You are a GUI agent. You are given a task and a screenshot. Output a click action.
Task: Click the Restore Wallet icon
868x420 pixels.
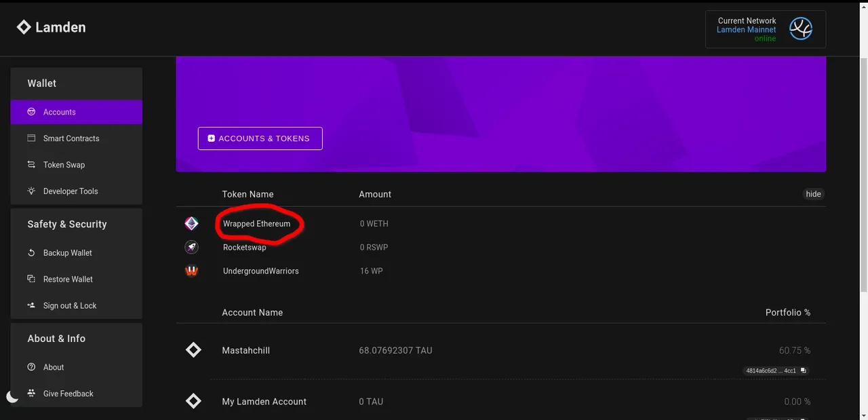[31, 280]
